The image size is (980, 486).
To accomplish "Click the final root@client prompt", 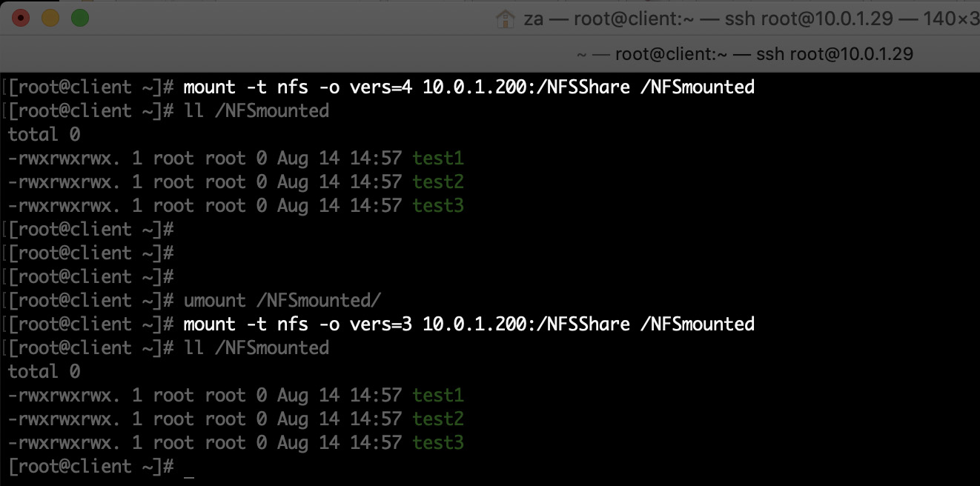I will coord(87,466).
